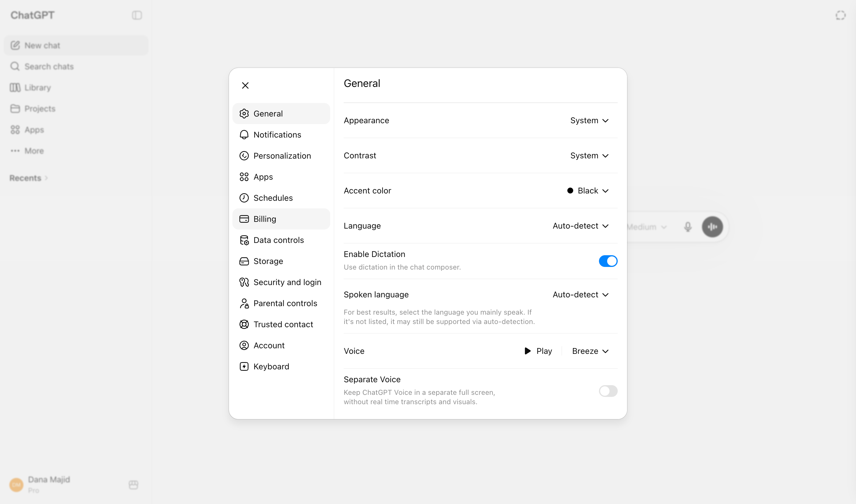Click the temporary chat icon at top right

[841, 15]
